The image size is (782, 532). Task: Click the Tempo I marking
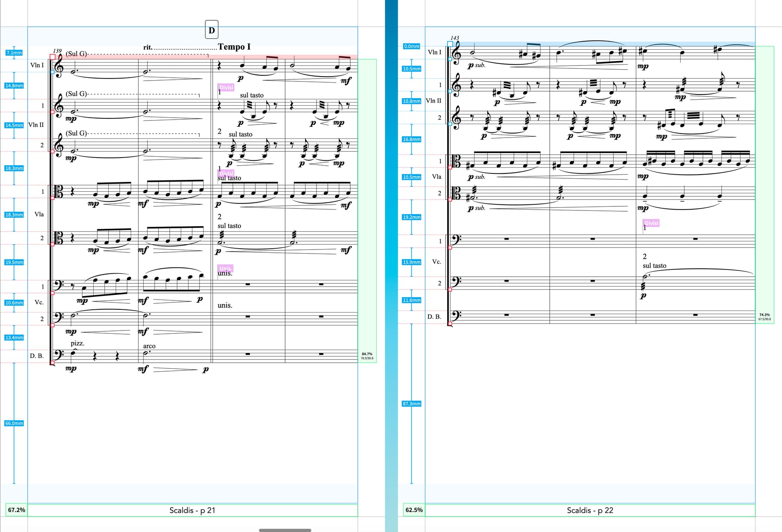234,47
